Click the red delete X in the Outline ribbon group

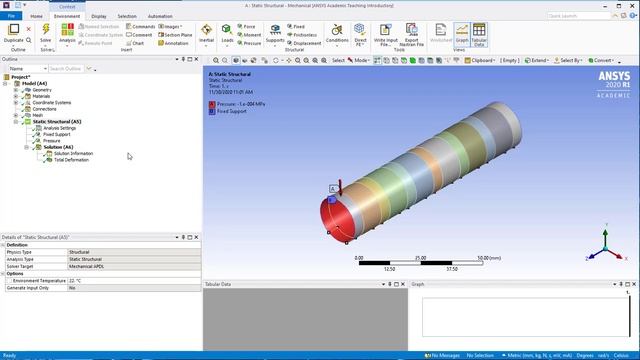pyautogui.click(x=29, y=29)
